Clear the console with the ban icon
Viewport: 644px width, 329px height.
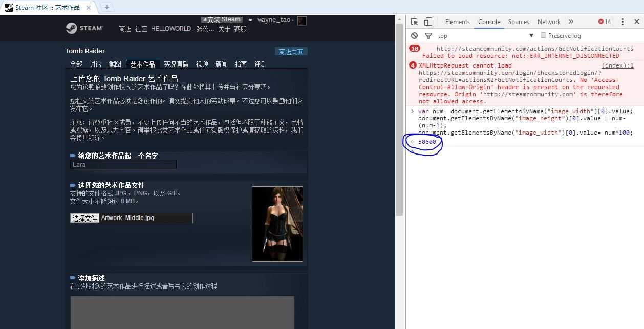click(414, 35)
